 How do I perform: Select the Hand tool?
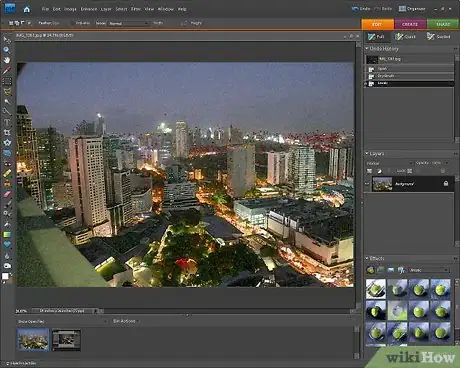(7, 60)
